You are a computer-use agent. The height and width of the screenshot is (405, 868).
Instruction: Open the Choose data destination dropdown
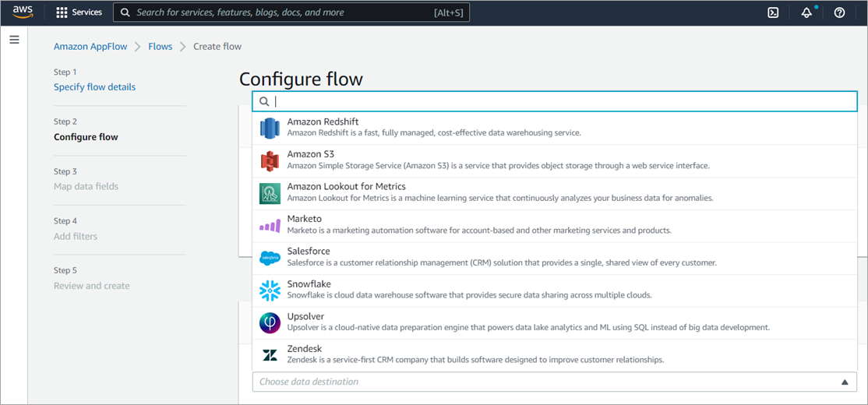click(x=554, y=382)
